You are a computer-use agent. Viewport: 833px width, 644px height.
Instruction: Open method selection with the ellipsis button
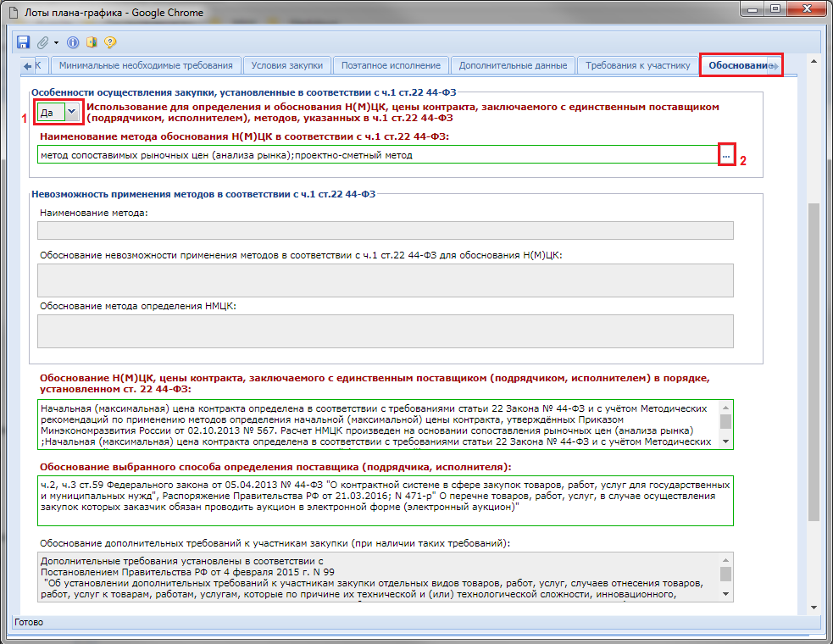pyautogui.click(x=726, y=155)
